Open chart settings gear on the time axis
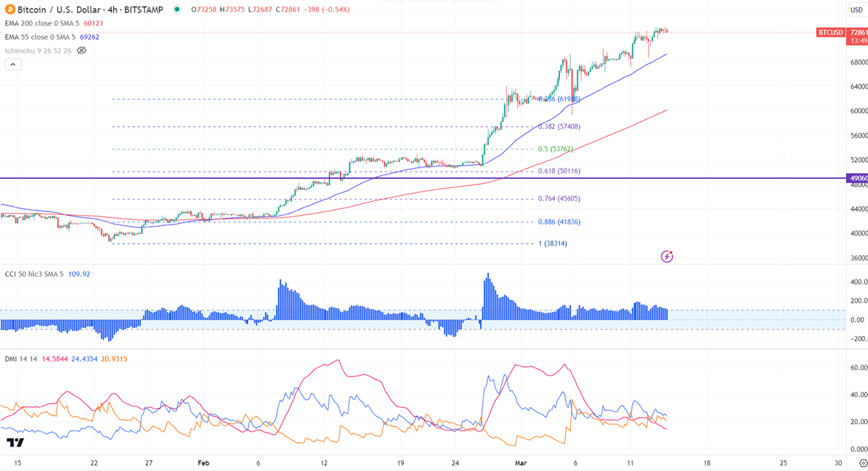The width and height of the screenshot is (868, 471). (x=862, y=463)
